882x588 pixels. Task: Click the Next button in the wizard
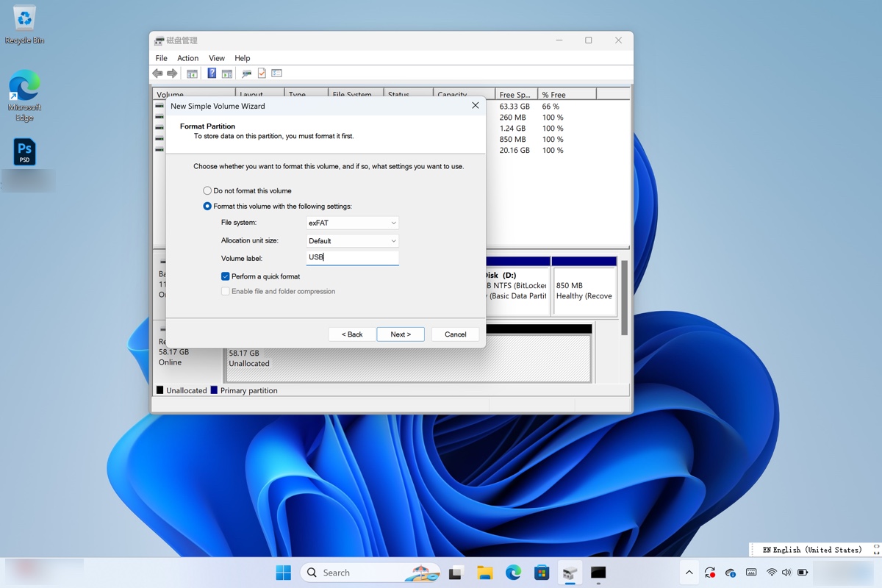coord(400,334)
